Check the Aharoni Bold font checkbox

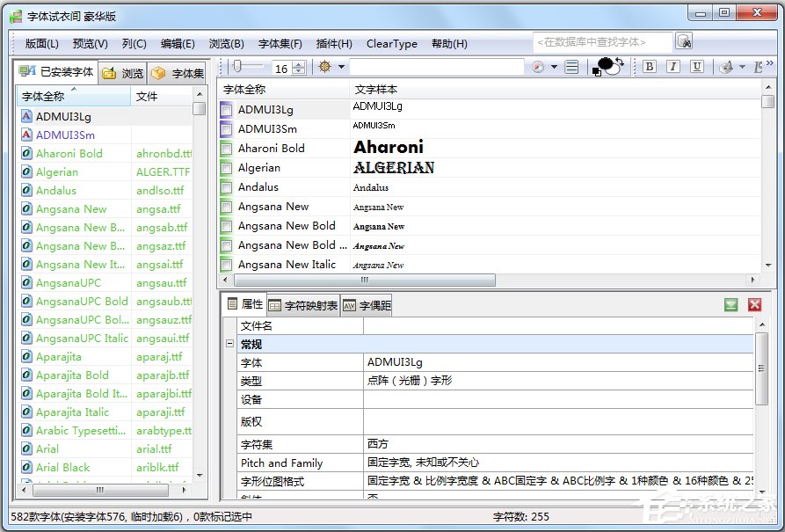tap(227, 149)
